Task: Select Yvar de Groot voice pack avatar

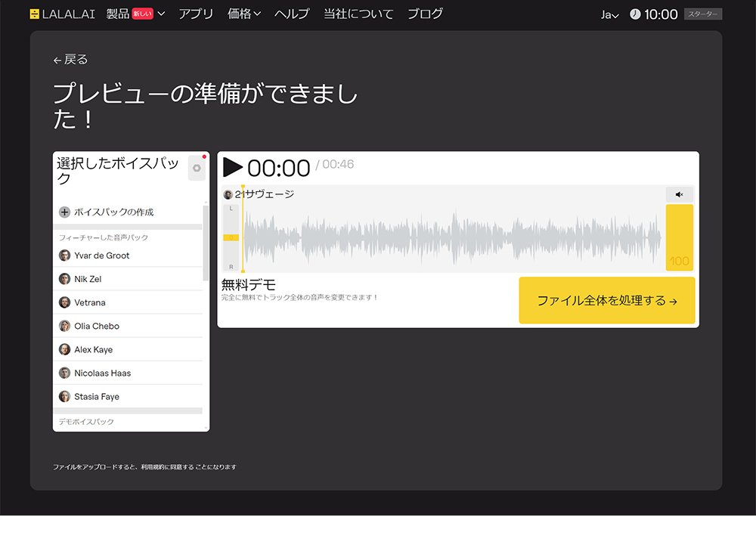Action: pos(64,256)
